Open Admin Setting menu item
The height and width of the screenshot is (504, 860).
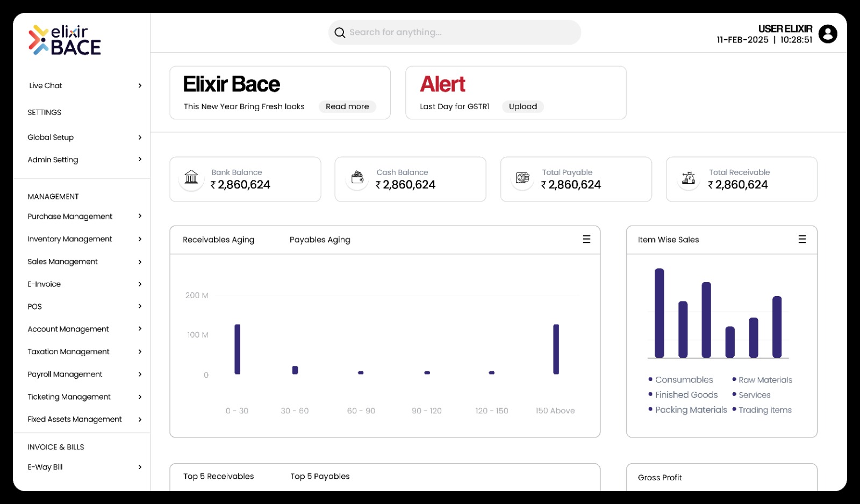53,160
